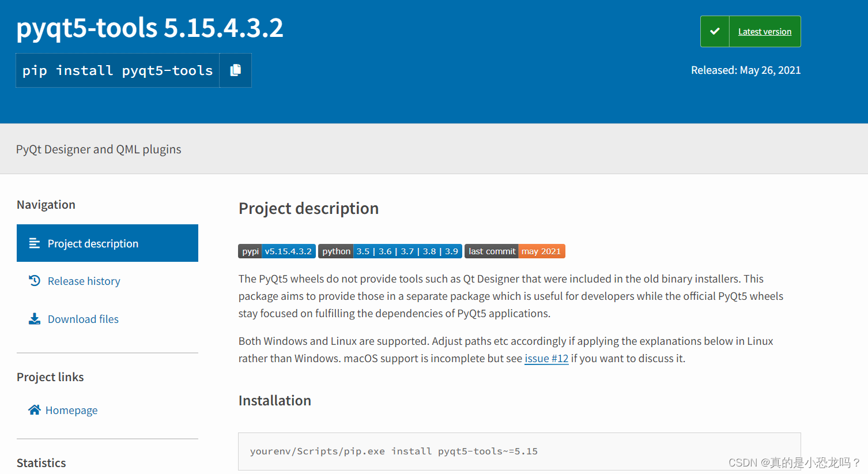Click the pyqt5-tools 5.15.4.3.2 page title
The image size is (868, 474).
(150, 28)
